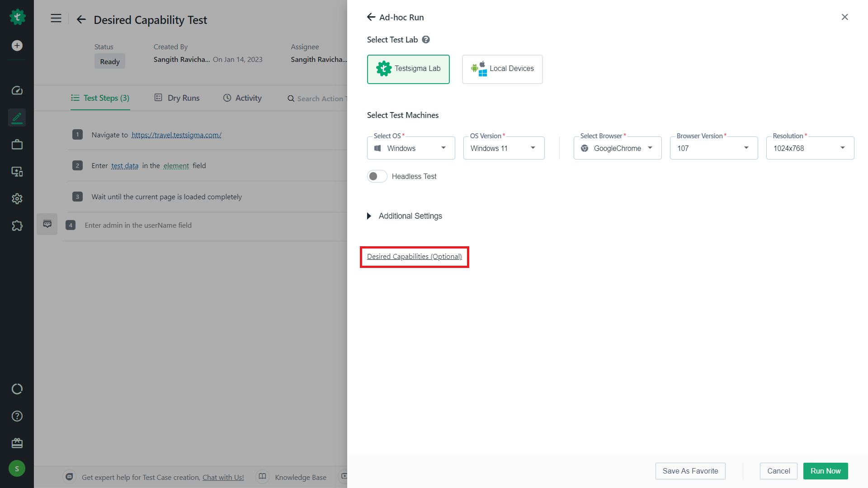Go back from Desired Capability Test page
868x488 pixels.
pos(81,19)
